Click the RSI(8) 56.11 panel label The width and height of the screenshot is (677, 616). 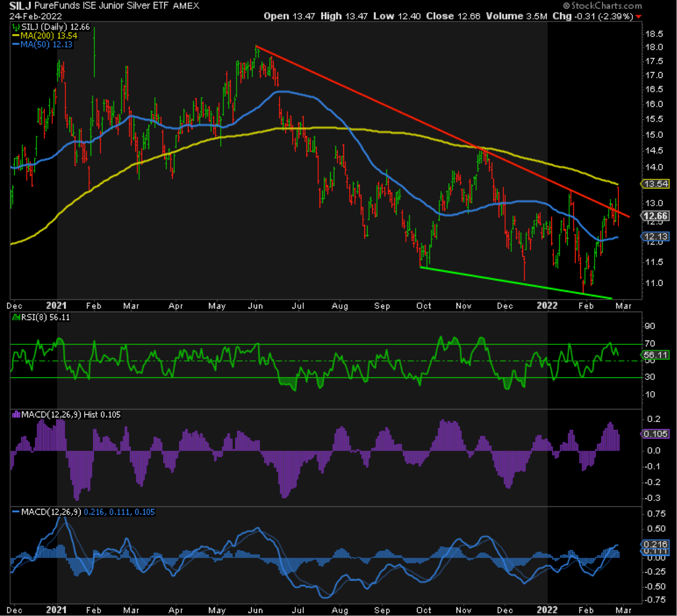[41, 317]
